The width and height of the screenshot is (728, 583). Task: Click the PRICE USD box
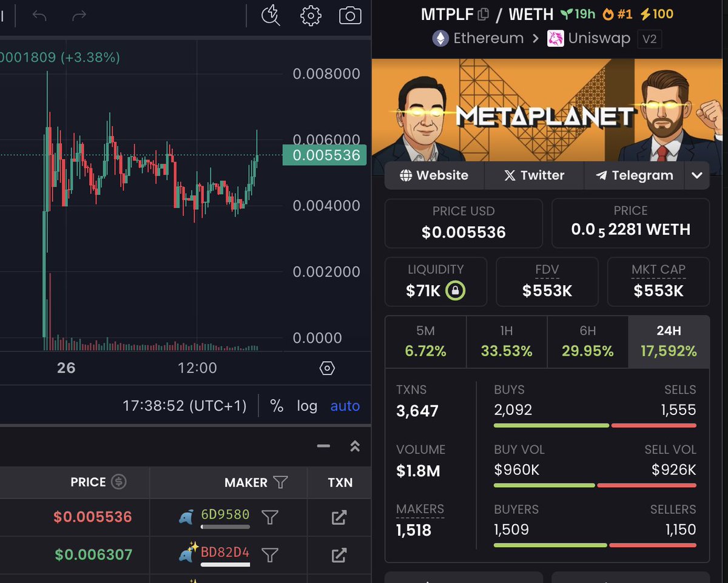tap(463, 223)
